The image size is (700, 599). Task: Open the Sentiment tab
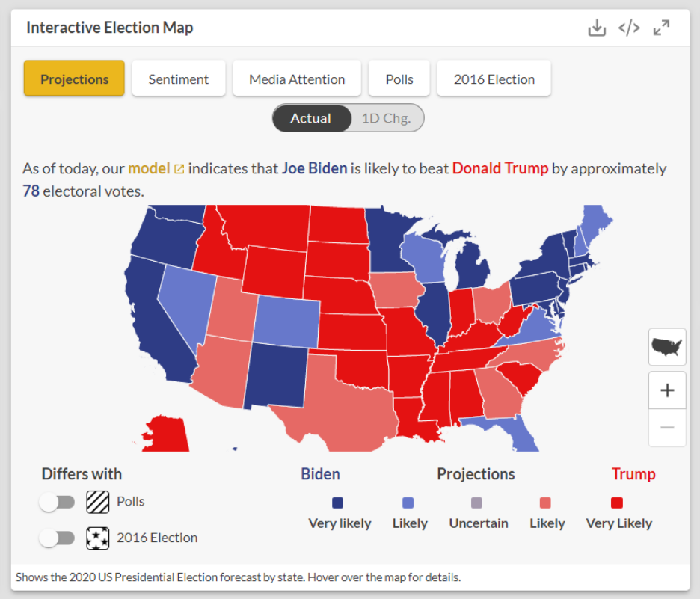pos(178,79)
